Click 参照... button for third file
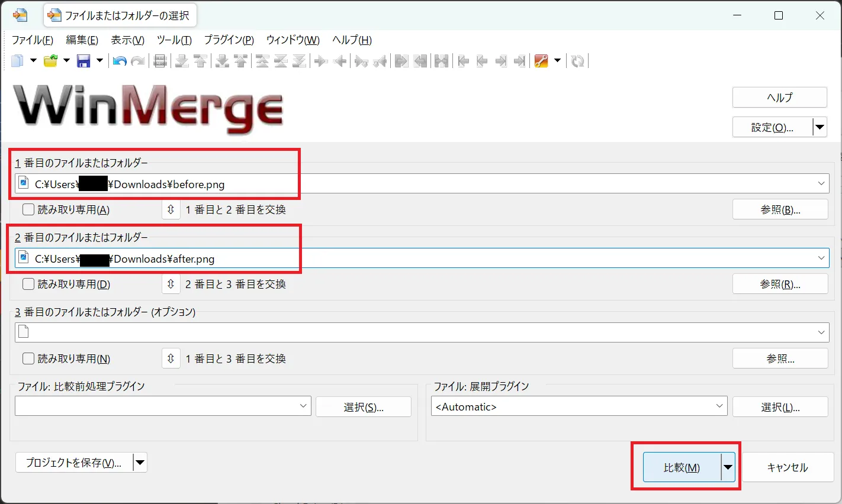The height and width of the screenshot is (504, 842). (780, 358)
